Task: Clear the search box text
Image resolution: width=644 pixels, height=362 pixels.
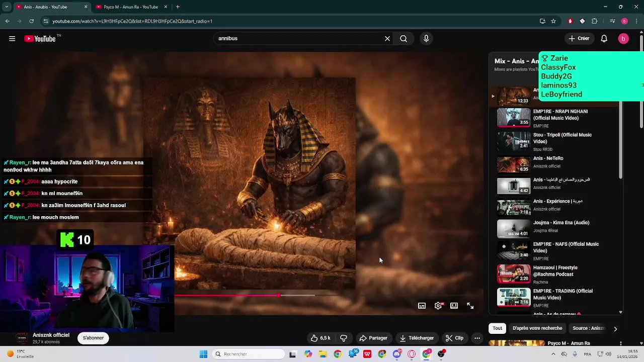Action: (387, 39)
